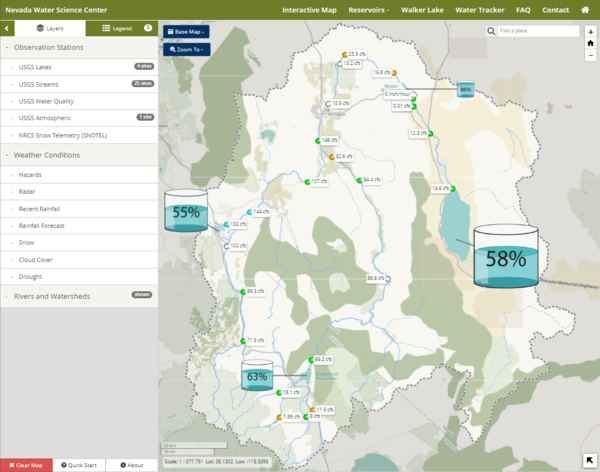Image resolution: width=600 pixels, height=472 pixels.
Task: Click the Find a place search field
Action: 538,31
